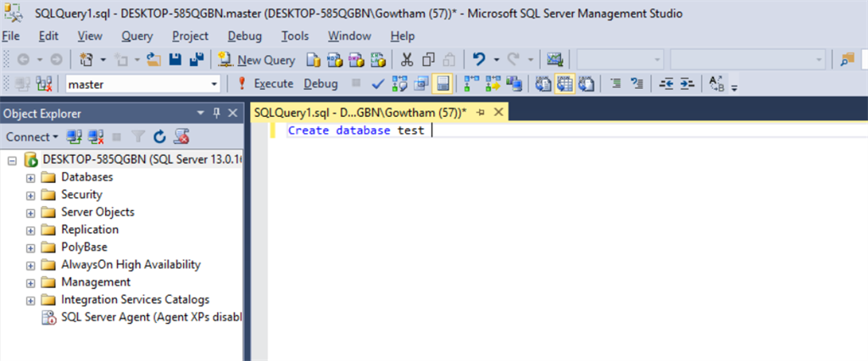Click the Change Connection icon
868x361 pixels.
[44, 84]
